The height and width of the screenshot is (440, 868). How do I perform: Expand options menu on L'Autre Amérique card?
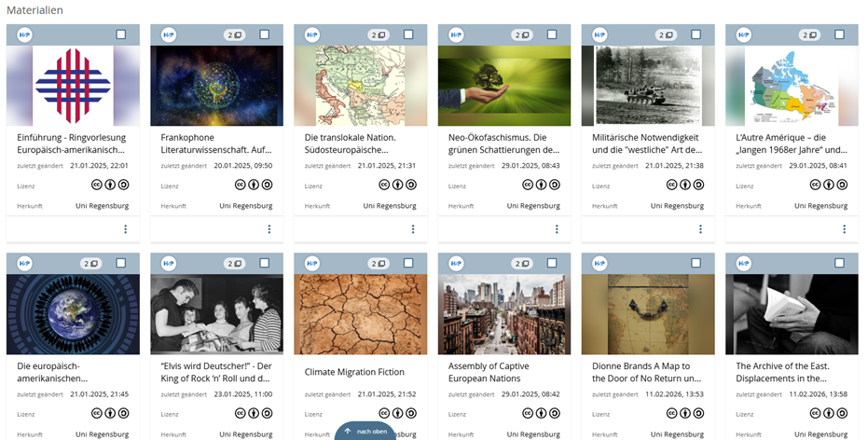[844, 229]
